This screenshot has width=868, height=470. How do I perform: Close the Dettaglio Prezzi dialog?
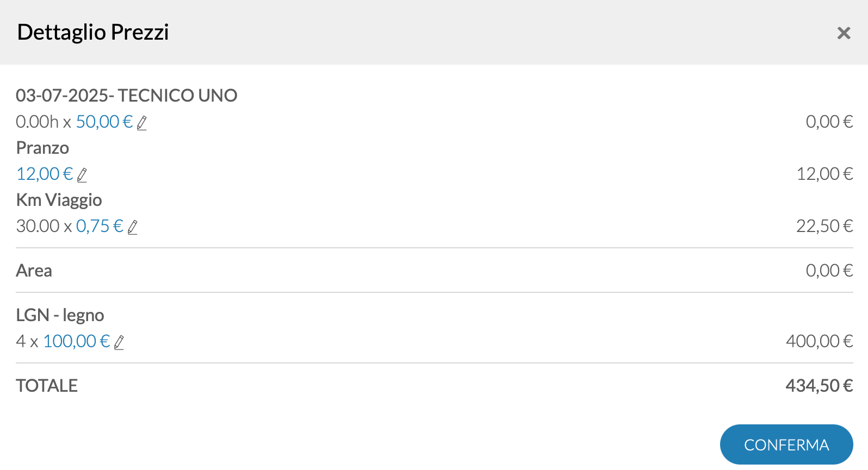tap(844, 33)
